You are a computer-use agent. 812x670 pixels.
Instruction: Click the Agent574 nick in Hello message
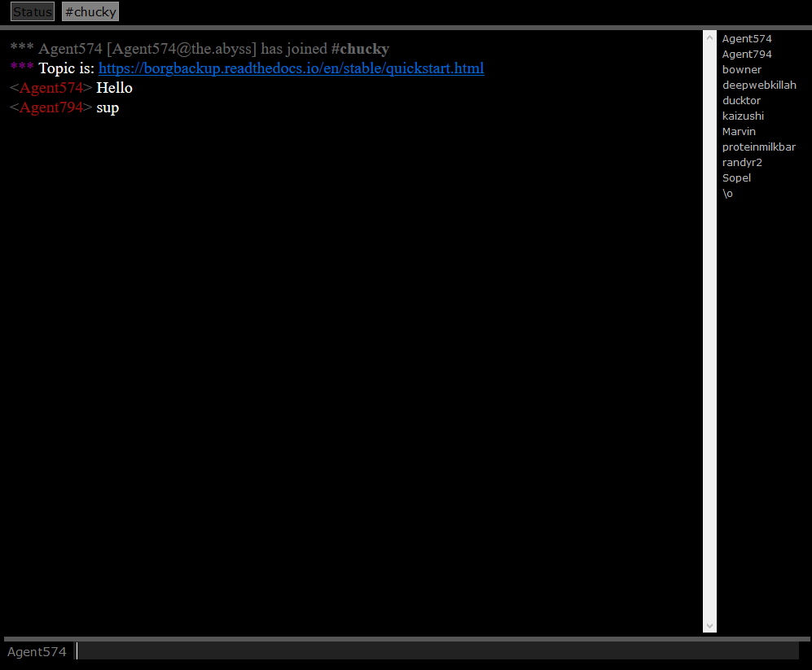coord(51,88)
